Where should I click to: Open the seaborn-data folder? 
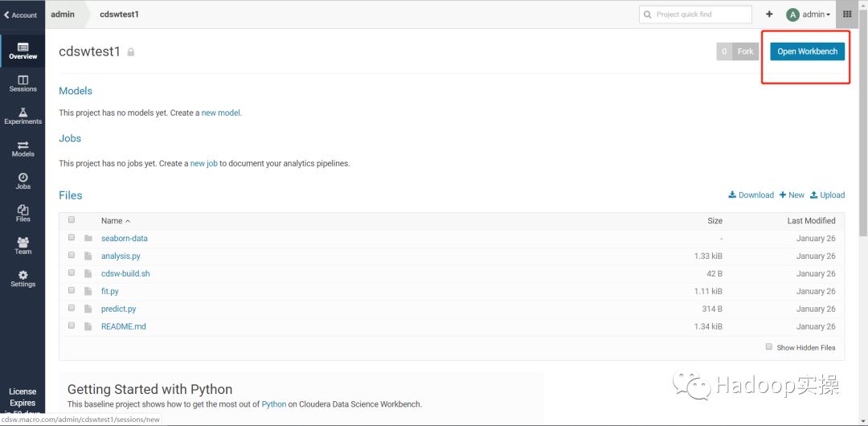pyautogui.click(x=125, y=239)
